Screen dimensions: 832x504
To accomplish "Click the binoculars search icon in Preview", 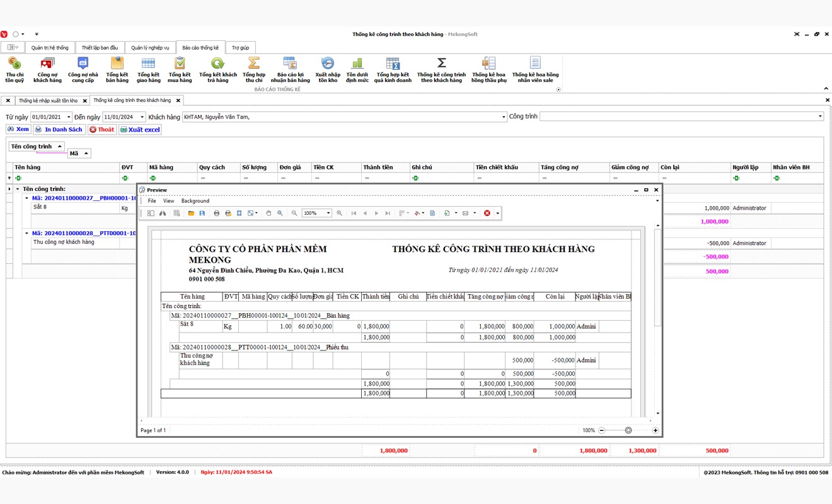I will tap(162, 214).
